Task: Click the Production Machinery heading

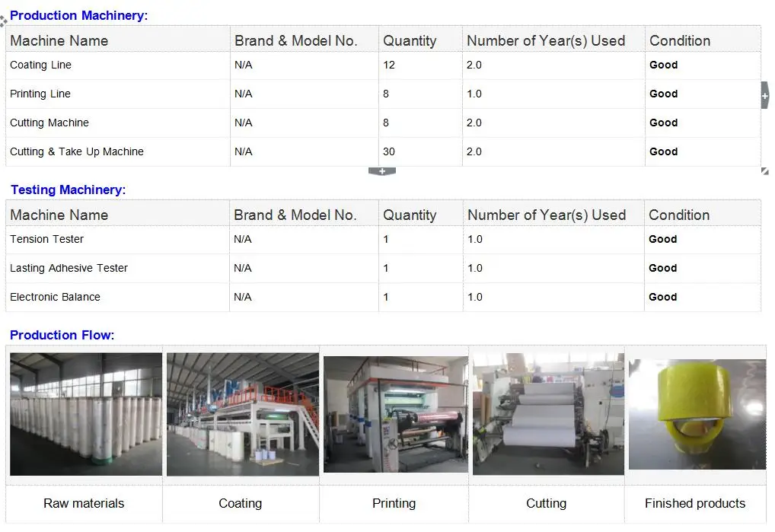Action: point(78,15)
